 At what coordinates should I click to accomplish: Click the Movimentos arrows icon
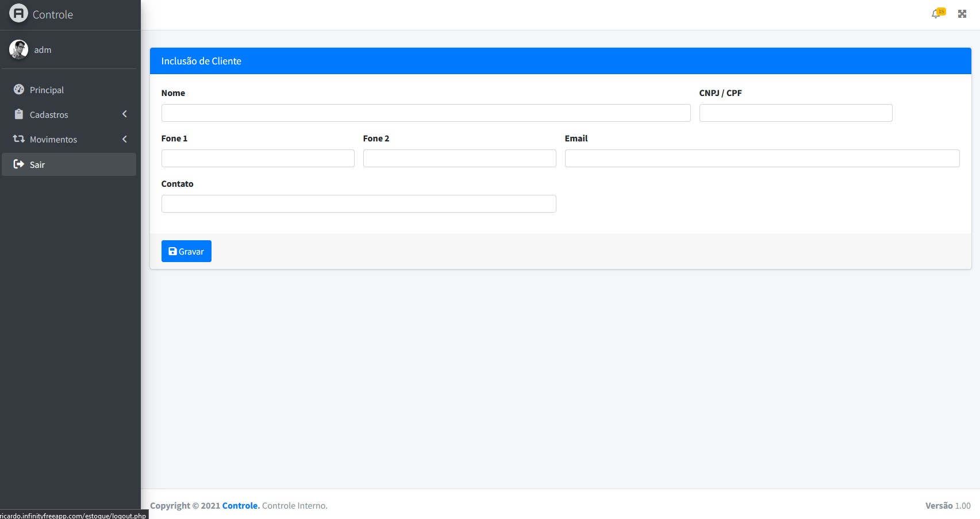point(19,139)
